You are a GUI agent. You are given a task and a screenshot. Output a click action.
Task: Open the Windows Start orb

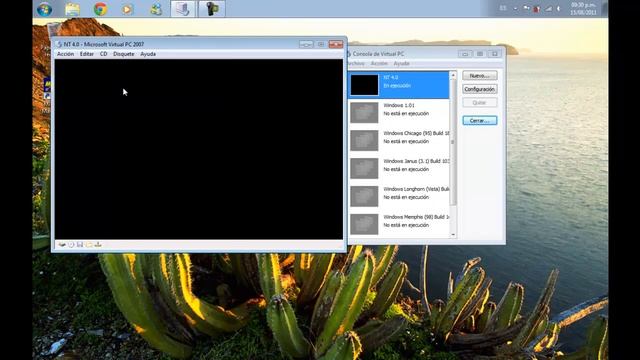(x=44, y=9)
